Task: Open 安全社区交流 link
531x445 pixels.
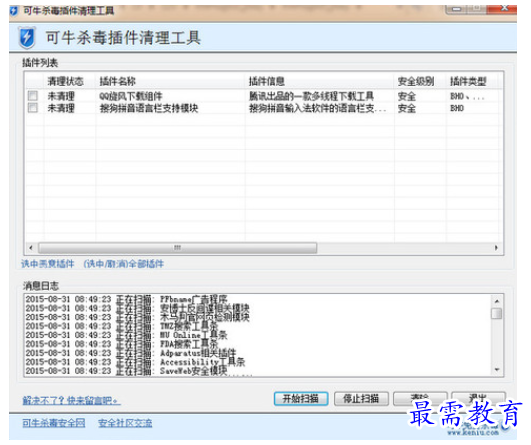Action: pos(125,423)
